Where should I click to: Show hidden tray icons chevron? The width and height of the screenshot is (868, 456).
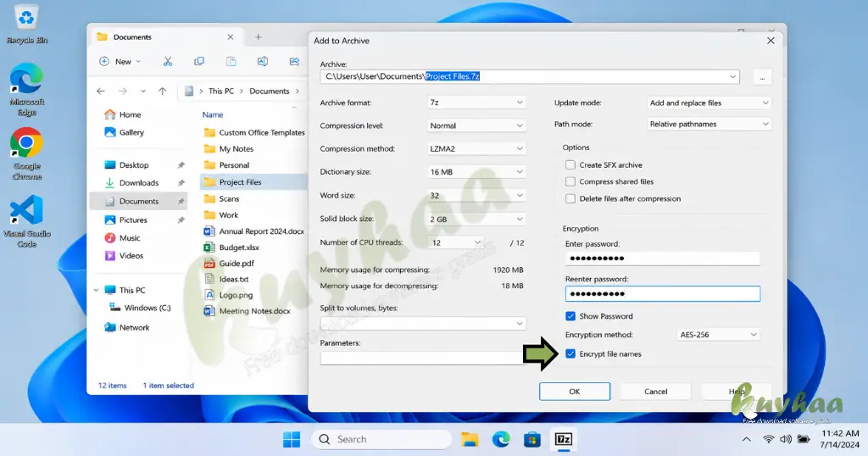(746, 439)
